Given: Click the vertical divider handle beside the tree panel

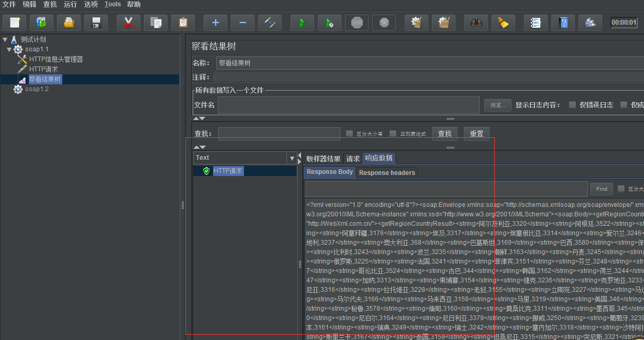Looking at the screenshot, I should click(182, 205).
